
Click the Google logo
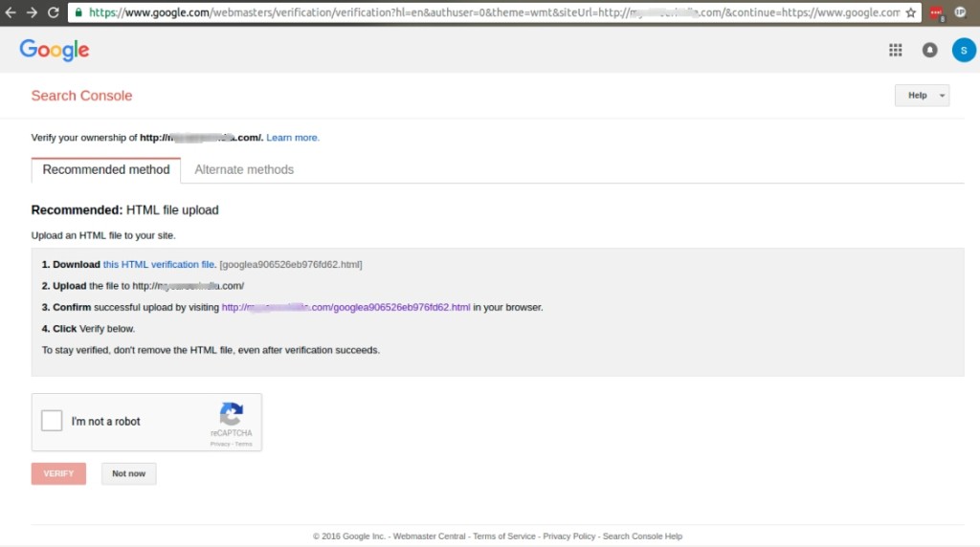pos(55,51)
